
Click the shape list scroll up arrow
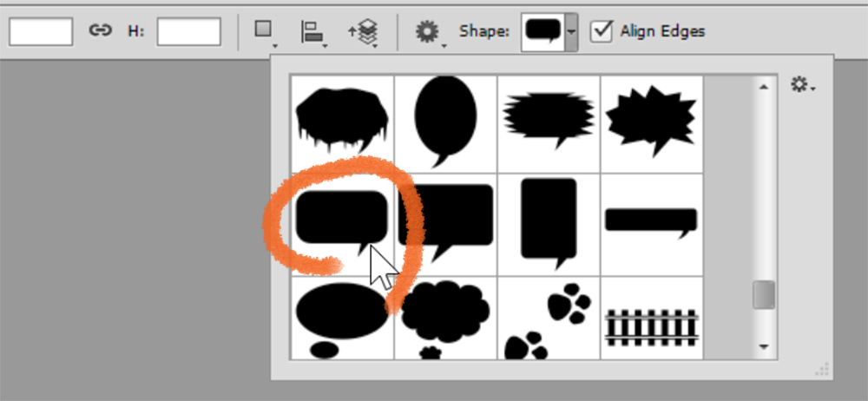click(x=764, y=87)
